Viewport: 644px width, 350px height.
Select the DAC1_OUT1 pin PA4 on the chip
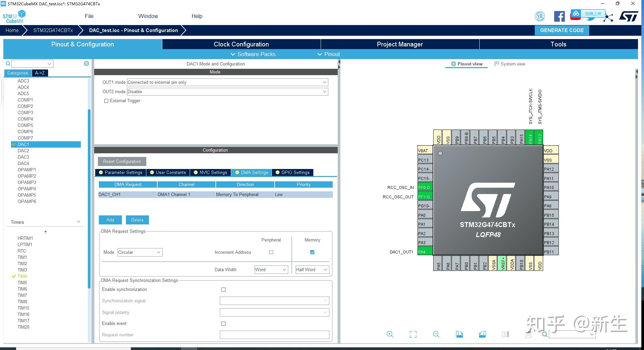[x=424, y=251]
